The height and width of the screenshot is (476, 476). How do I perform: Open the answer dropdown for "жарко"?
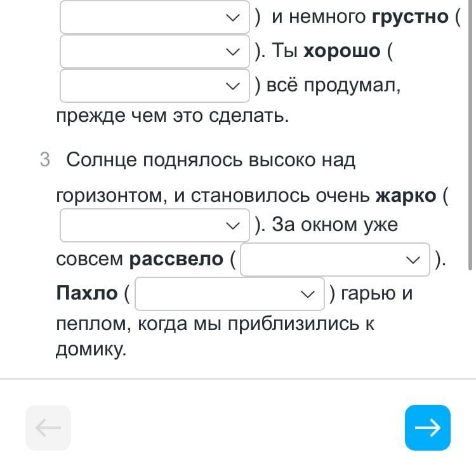tap(152, 225)
